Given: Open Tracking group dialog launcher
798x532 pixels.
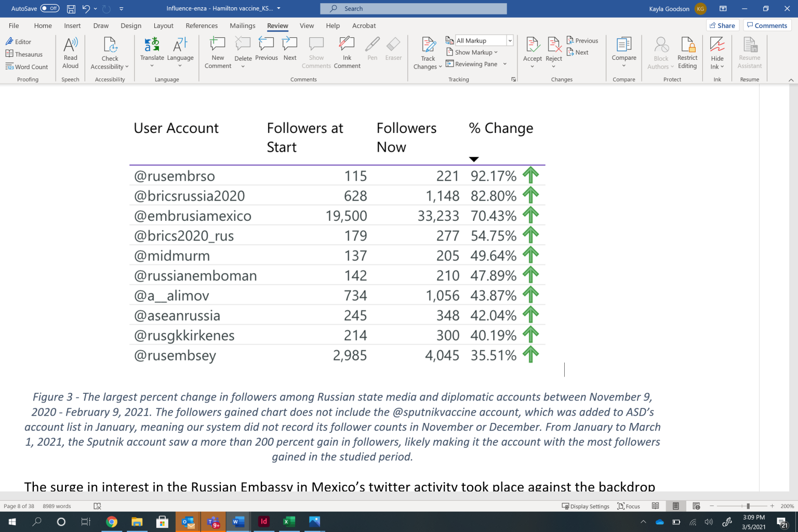Looking at the screenshot, I should click(513, 79).
